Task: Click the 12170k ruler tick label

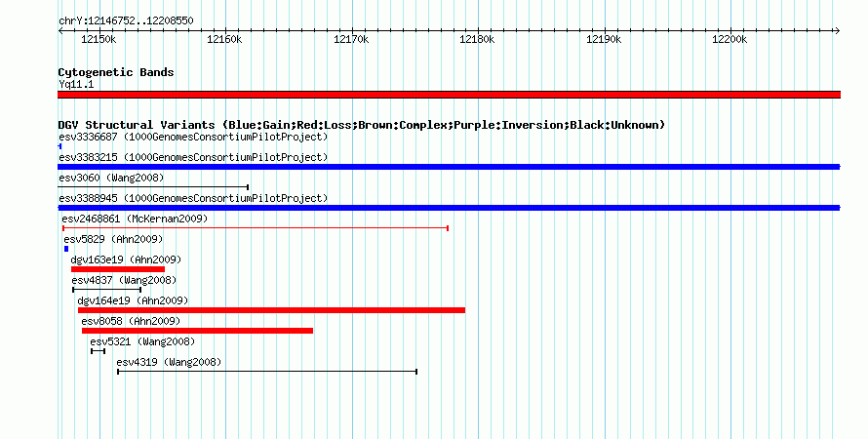Action: [351, 39]
